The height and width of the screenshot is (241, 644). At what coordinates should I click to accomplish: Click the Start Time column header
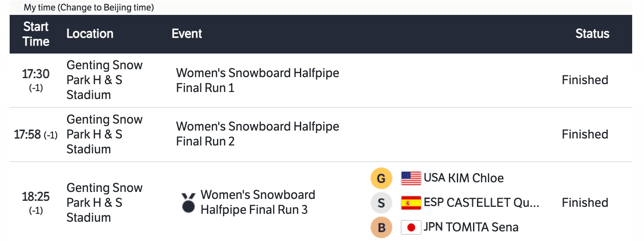36,34
